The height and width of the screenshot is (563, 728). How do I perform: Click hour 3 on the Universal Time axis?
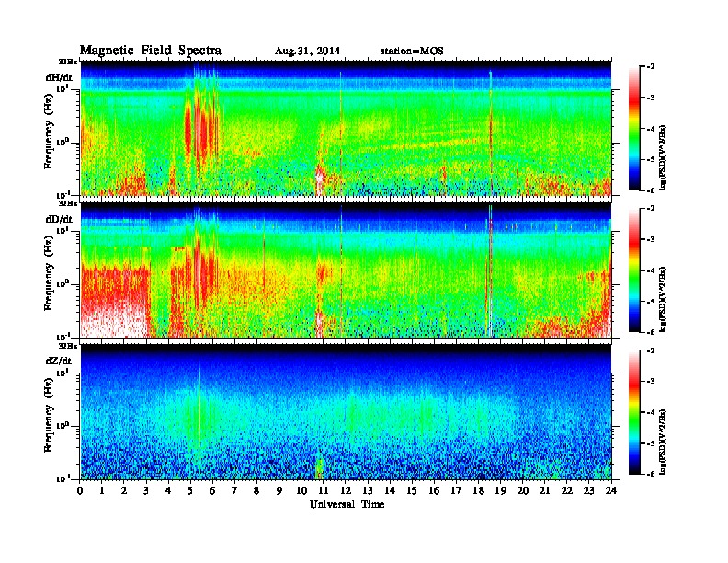click(147, 490)
